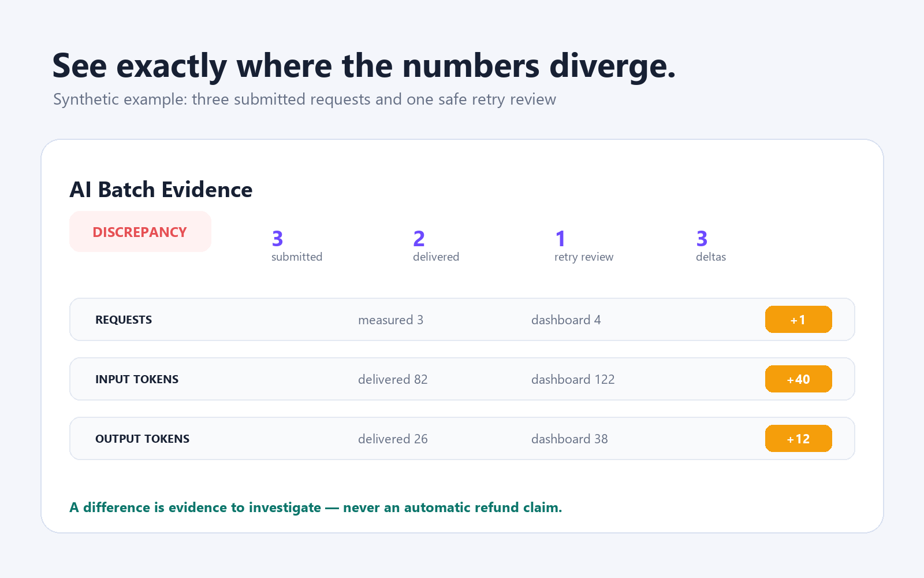Click the 'measured 3' value

tap(390, 320)
